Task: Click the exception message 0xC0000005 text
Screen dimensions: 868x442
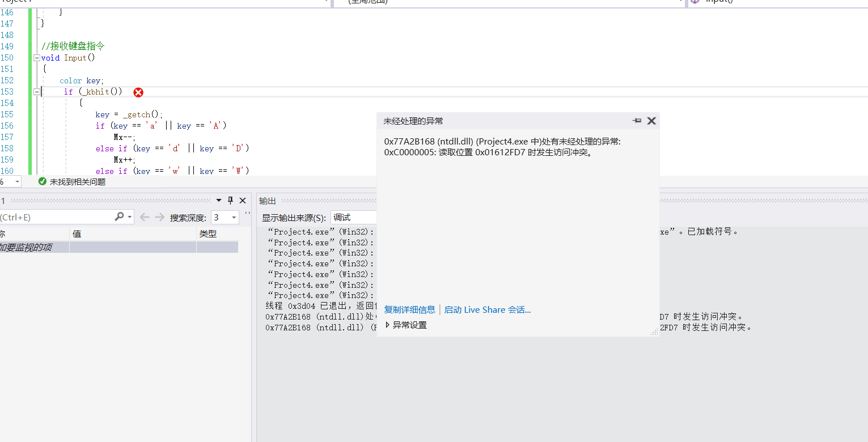Action: pyautogui.click(x=489, y=152)
